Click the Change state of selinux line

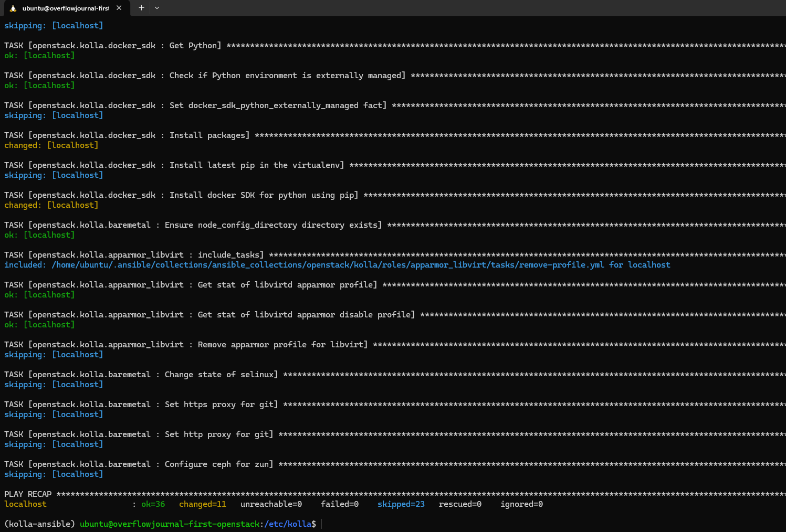(395, 375)
